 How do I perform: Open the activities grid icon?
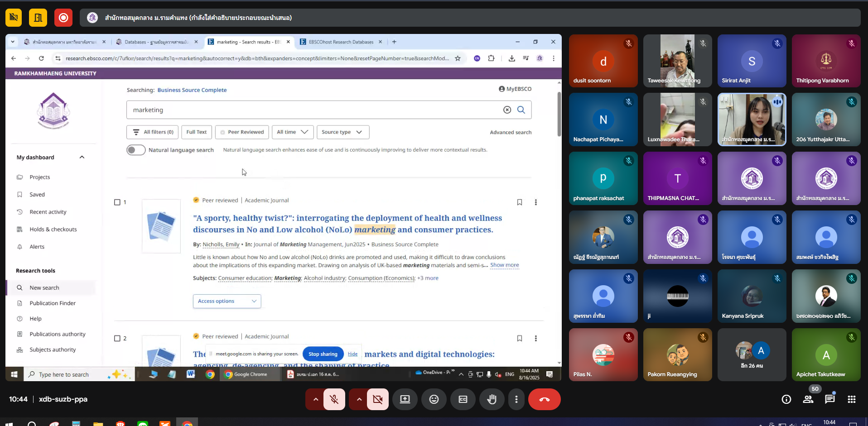852,399
